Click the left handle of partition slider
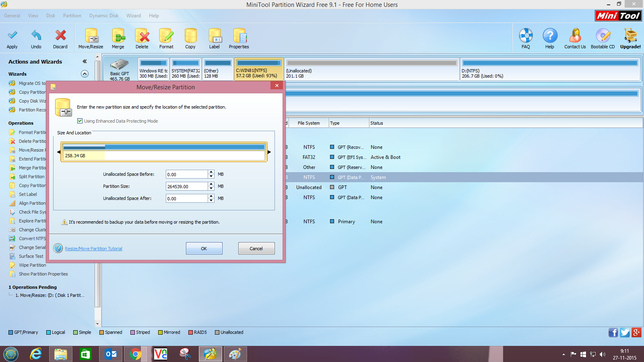The height and width of the screenshot is (362, 644). [59, 152]
